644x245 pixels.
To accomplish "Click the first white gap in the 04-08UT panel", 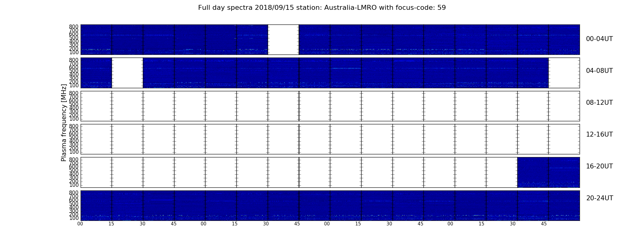I will click(127, 73).
